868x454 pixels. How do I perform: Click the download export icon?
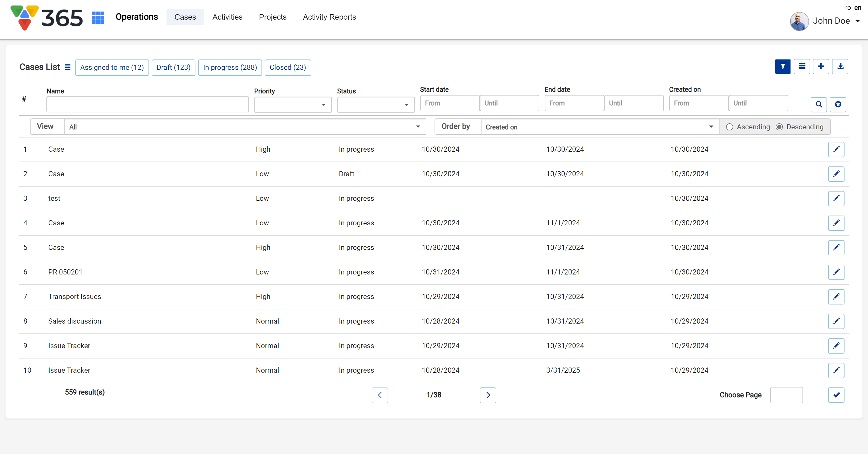[x=840, y=66]
